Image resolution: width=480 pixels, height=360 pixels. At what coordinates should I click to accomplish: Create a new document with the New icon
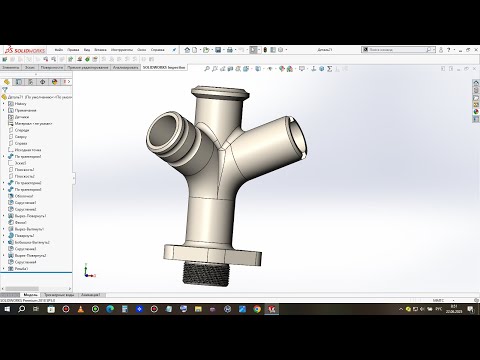(x=195, y=50)
